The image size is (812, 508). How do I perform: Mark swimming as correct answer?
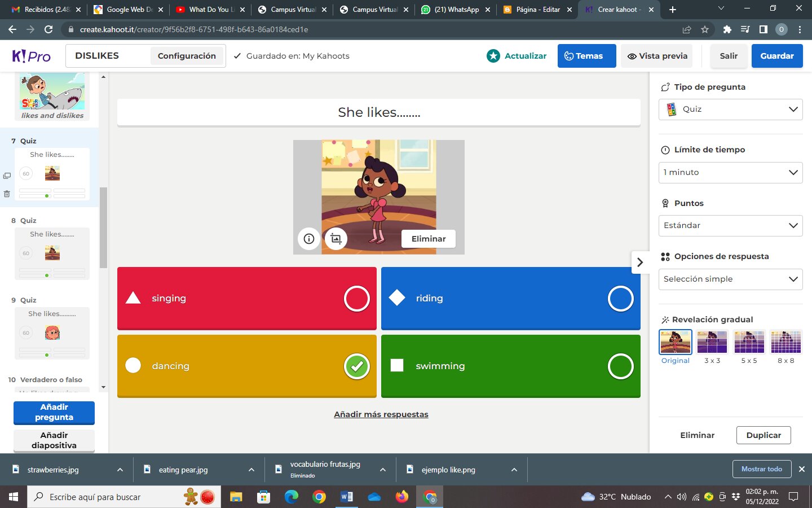coord(621,366)
